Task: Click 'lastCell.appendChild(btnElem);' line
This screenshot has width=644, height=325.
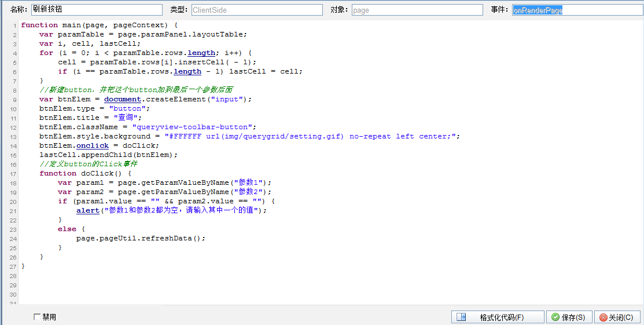Action: tap(108, 155)
